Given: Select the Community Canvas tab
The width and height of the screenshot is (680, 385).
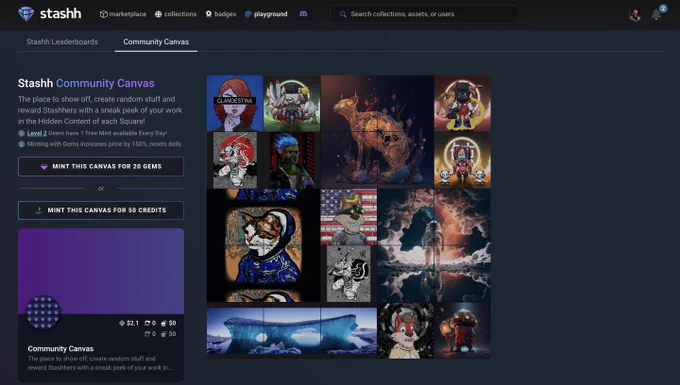Looking at the screenshot, I should (x=156, y=42).
